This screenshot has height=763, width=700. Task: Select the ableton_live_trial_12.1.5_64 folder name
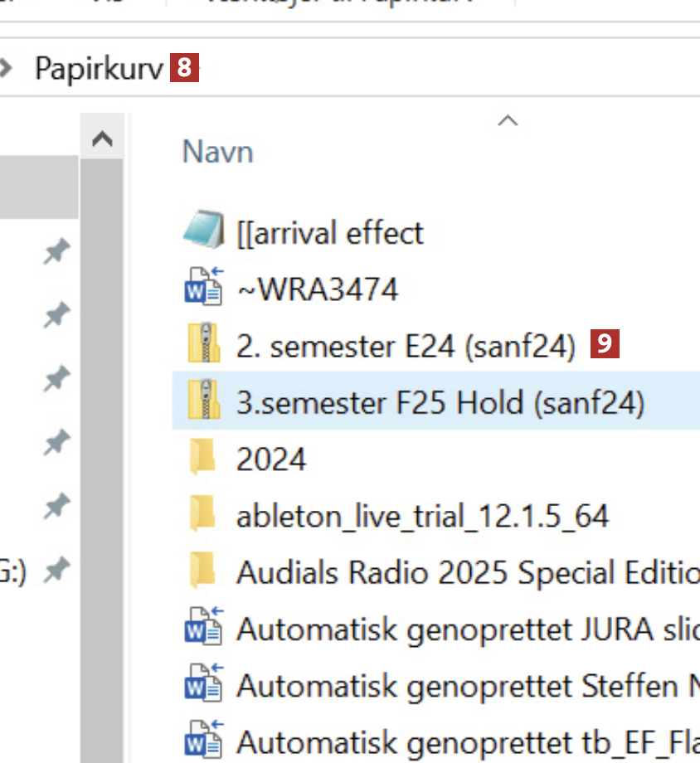[x=422, y=516]
